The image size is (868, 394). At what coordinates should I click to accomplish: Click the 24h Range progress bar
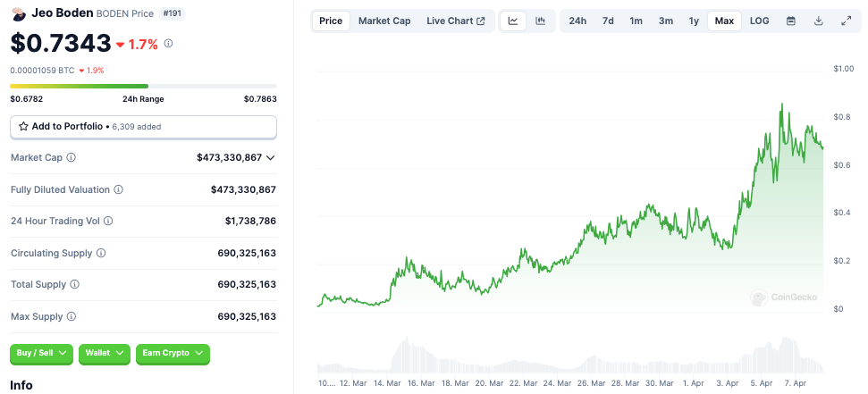coord(143,87)
